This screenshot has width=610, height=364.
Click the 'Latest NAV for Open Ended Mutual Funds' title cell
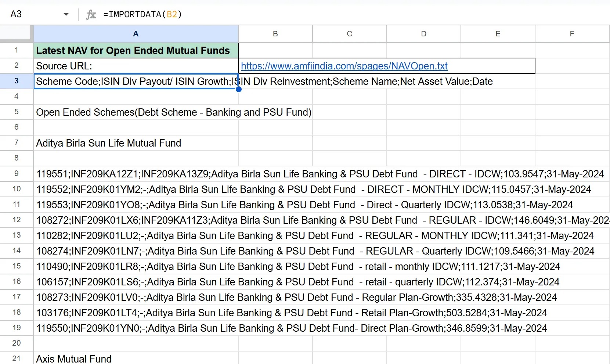point(136,50)
